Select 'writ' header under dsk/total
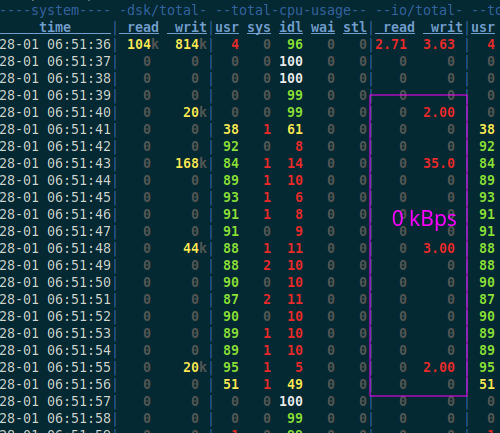 (x=191, y=27)
